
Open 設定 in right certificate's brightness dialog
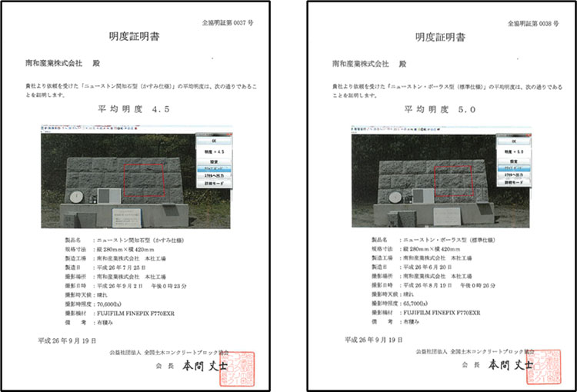tap(514, 161)
